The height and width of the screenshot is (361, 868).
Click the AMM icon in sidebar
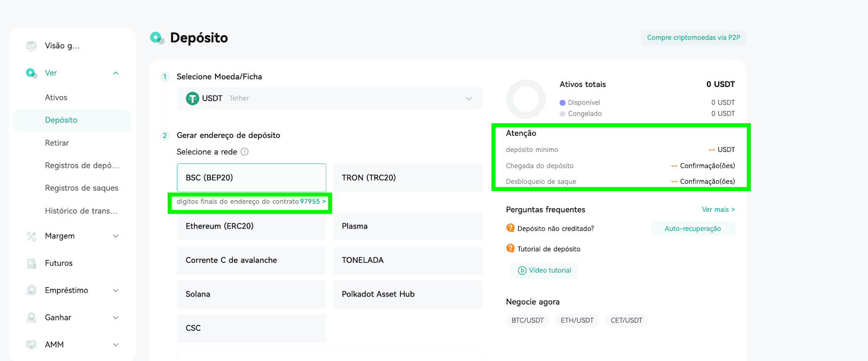click(x=31, y=345)
